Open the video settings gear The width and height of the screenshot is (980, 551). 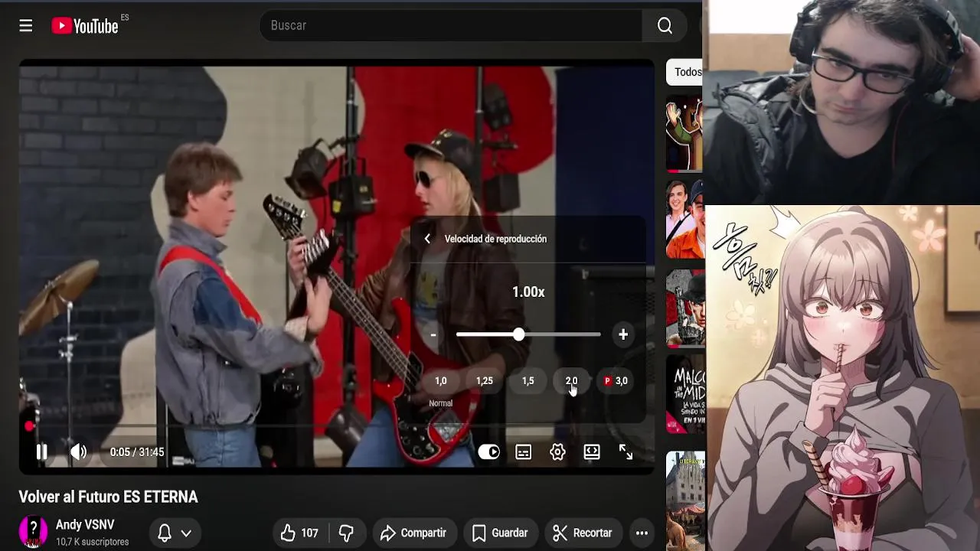pyautogui.click(x=557, y=452)
